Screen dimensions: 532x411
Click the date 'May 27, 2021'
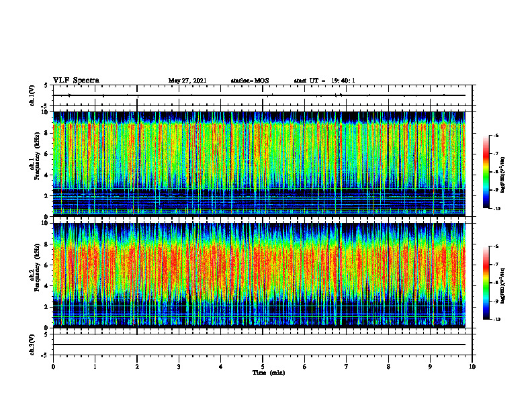tap(187, 81)
